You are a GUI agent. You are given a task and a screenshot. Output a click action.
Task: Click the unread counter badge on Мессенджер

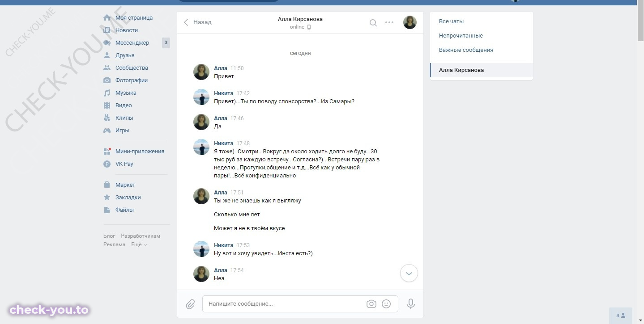click(166, 43)
